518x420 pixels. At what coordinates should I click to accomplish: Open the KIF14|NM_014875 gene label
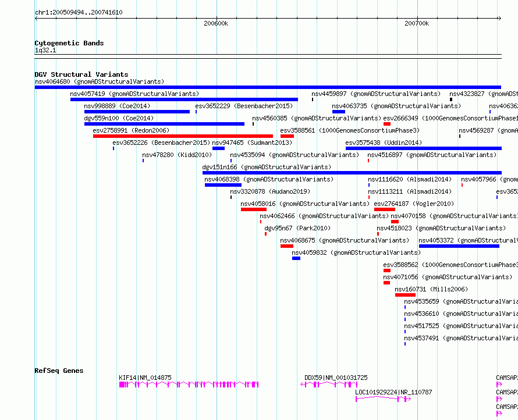pos(145,378)
